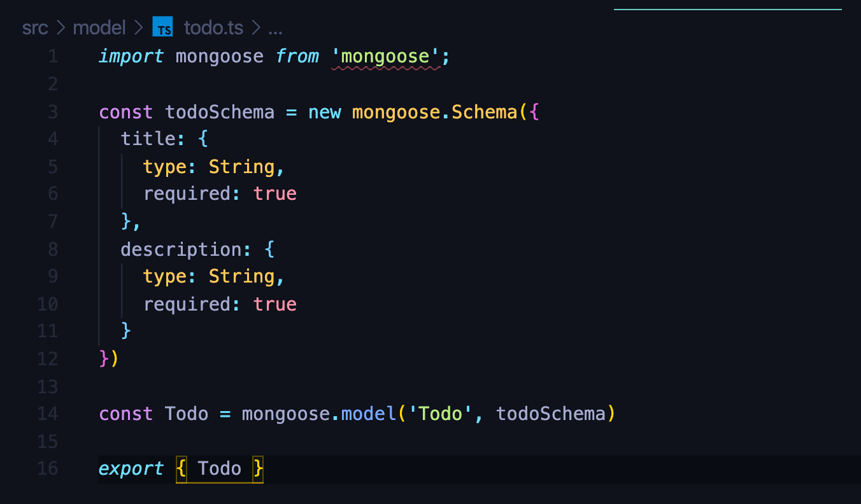Image resolution: width=861 pixels, height=504 pixels.
Task: Toggle fold on the todoSchema block at line 3
Action: click(x=82, y=111)
